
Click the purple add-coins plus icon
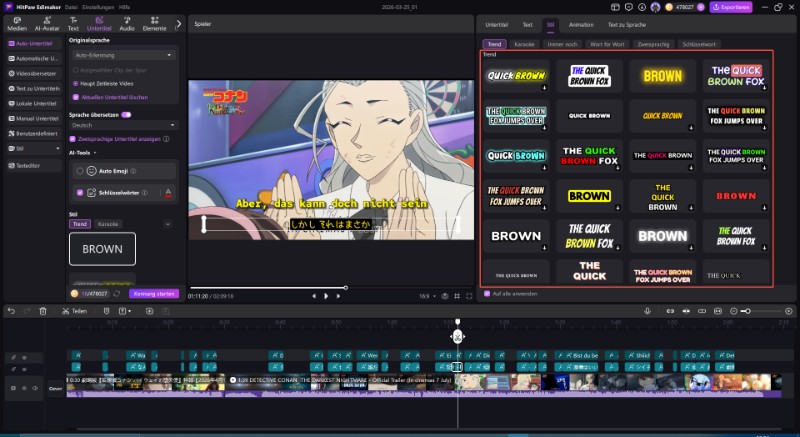coord(701,7)
